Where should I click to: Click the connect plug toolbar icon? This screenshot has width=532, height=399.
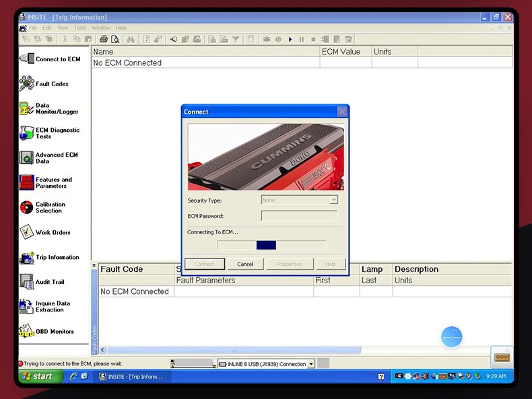[173, 40]
